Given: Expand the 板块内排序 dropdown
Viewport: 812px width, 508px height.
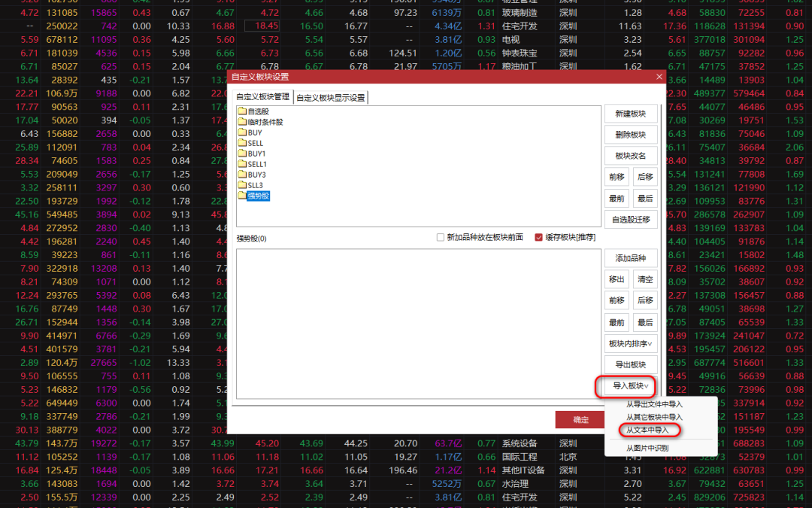Looking at the screenshot, I should tap(631, 344).
